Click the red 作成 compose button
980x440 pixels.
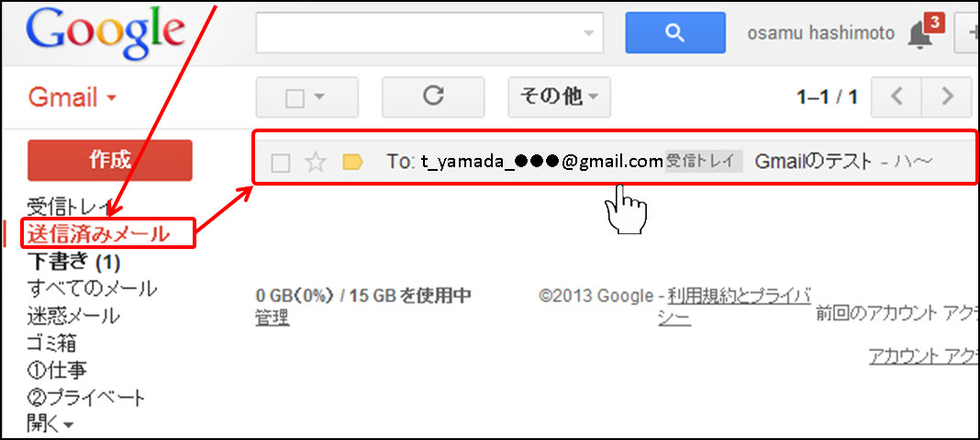(110, 160)
